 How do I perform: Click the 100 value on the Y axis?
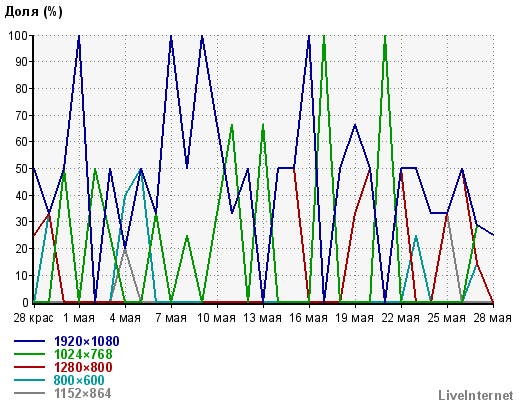(x=18, y=35)
